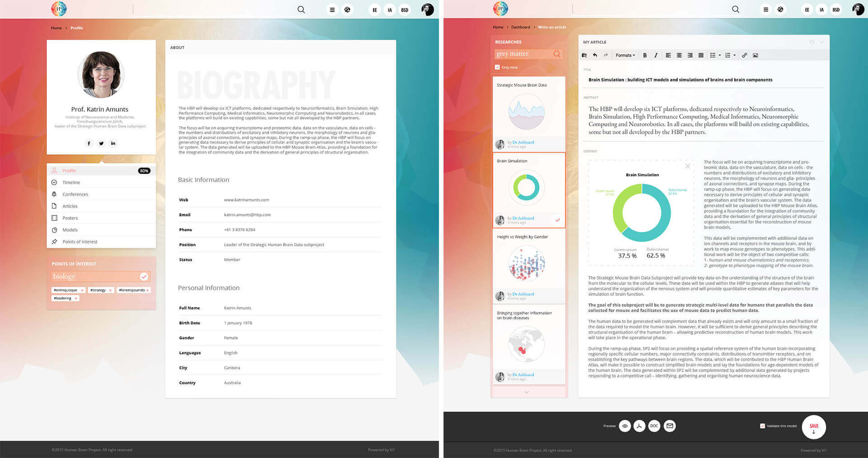Image resolution: width=868 pixels, height=458 pixels.
Task: Send the article via the envelope icon
Action: pos(670,426)
